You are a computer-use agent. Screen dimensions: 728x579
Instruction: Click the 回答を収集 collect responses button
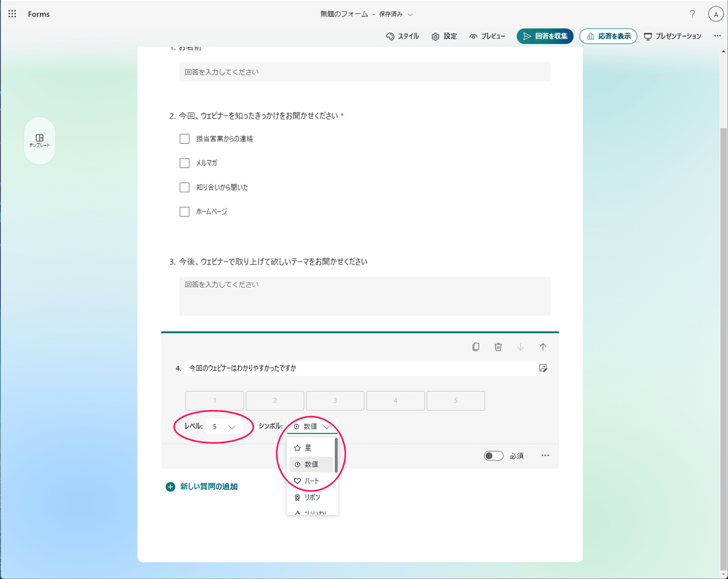coord(545,36)
